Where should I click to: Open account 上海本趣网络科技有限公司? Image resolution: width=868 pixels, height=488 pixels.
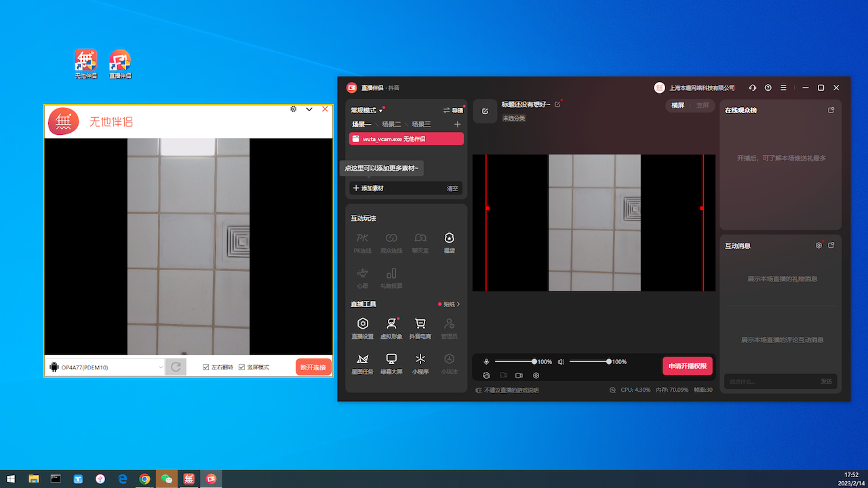(694, 87)
